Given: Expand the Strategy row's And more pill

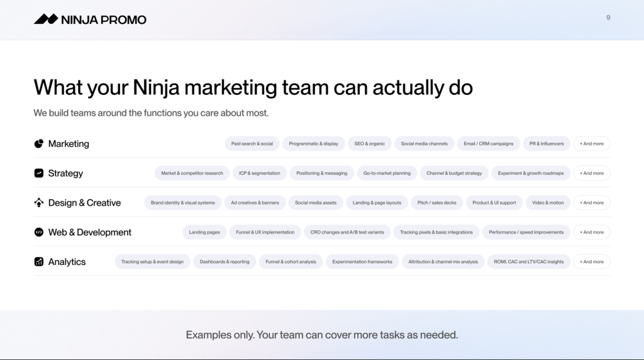Looking at the screenshot, I should tap(591, 173).
